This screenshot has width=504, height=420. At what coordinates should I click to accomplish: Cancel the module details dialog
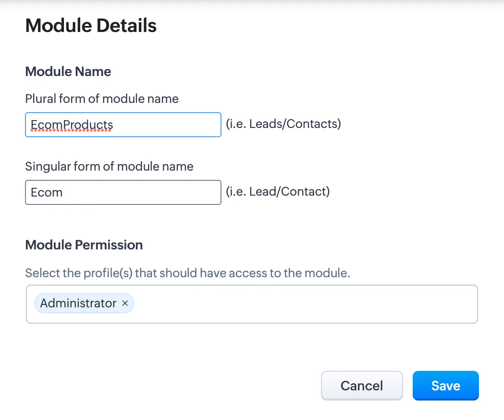coord(362,386)
